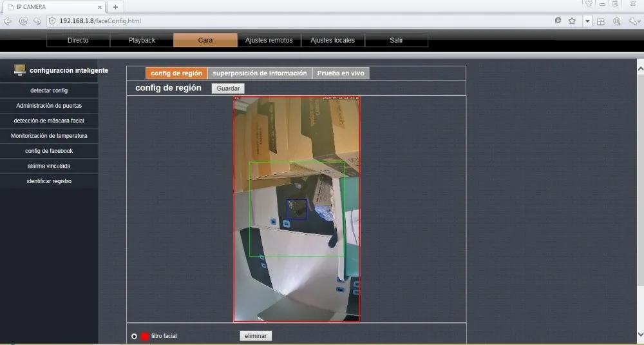Open config de facebook
The image size is (644, 345).
point(49,151)
